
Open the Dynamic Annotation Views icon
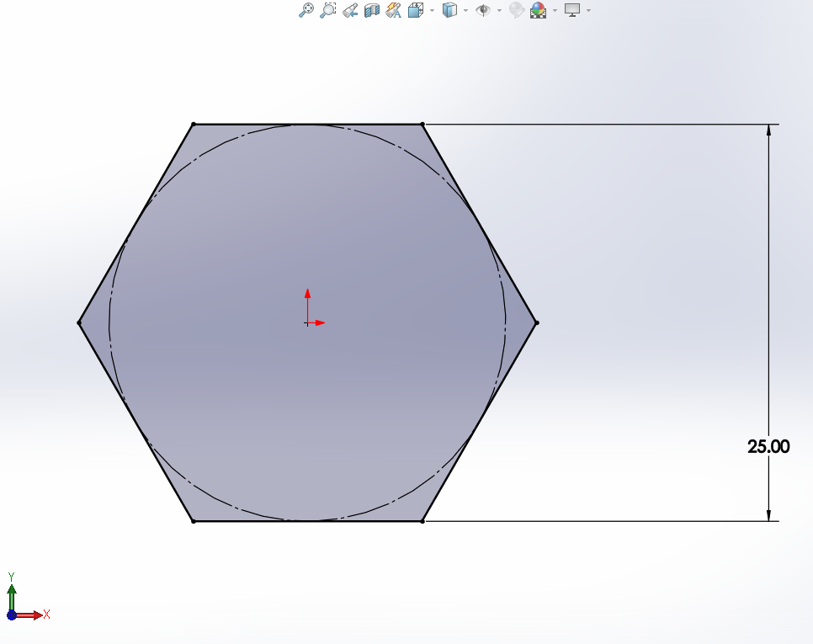point(394,10)
